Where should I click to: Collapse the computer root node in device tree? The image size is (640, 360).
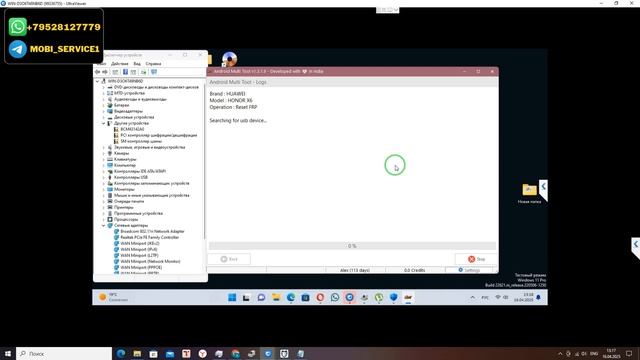point(98,81)
